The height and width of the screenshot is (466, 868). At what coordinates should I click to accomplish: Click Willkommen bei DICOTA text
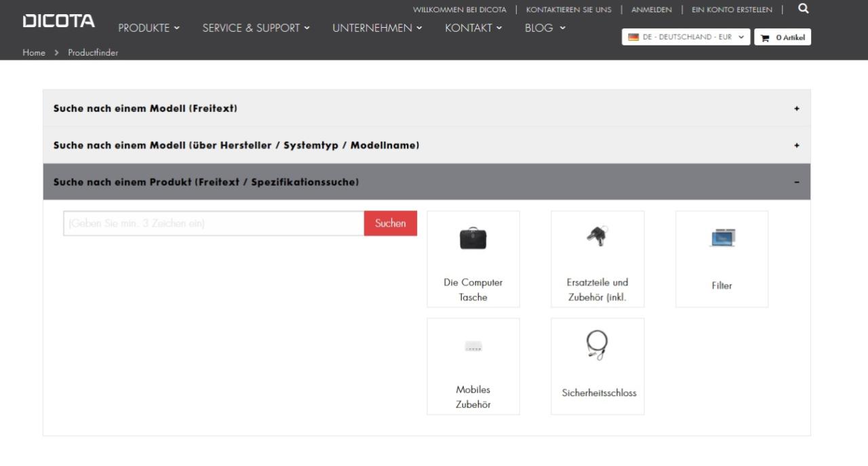pyautogui.click(x=460, y=9)
